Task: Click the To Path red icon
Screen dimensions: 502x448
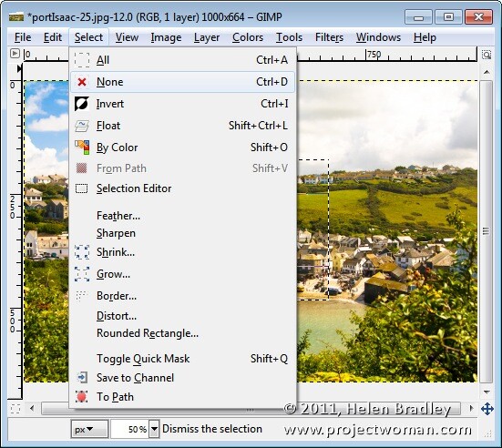Action: pyautogui.click(x=81, y=397)
